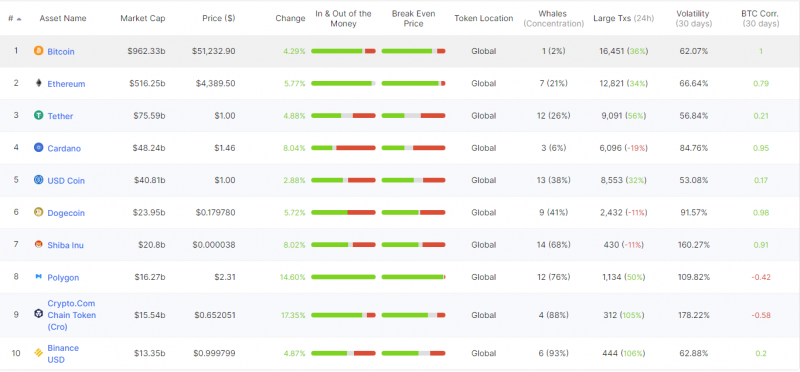Open the USD Coin asset link
Viewport: 800px width, 372px height.
tap(66, 181)
